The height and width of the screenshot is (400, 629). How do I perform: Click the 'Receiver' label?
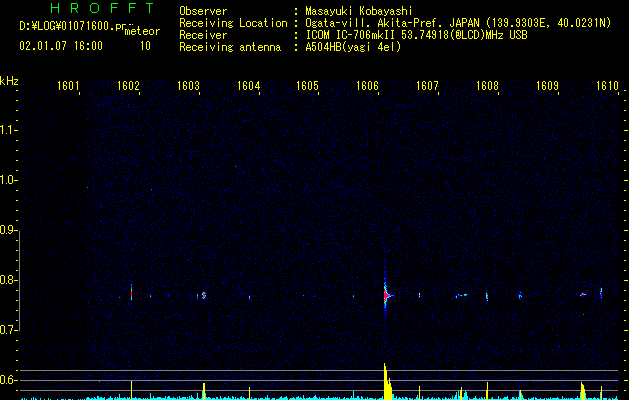203,35
